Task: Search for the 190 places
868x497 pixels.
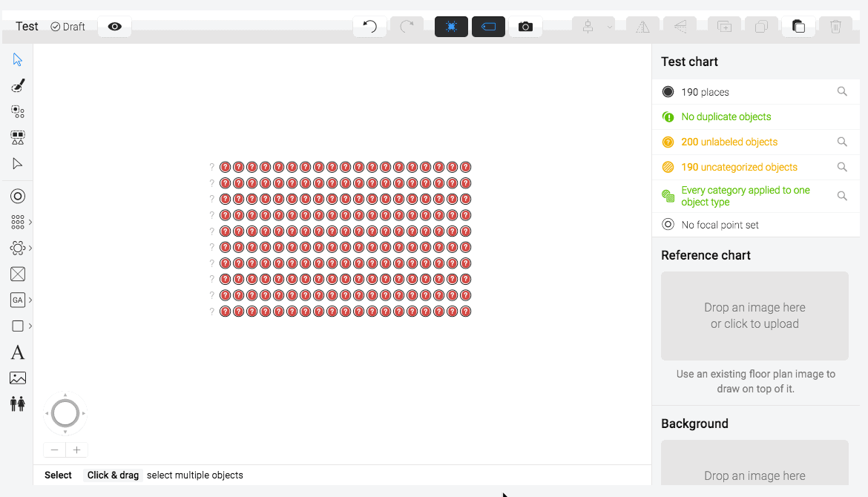Action: coord(842,92)
